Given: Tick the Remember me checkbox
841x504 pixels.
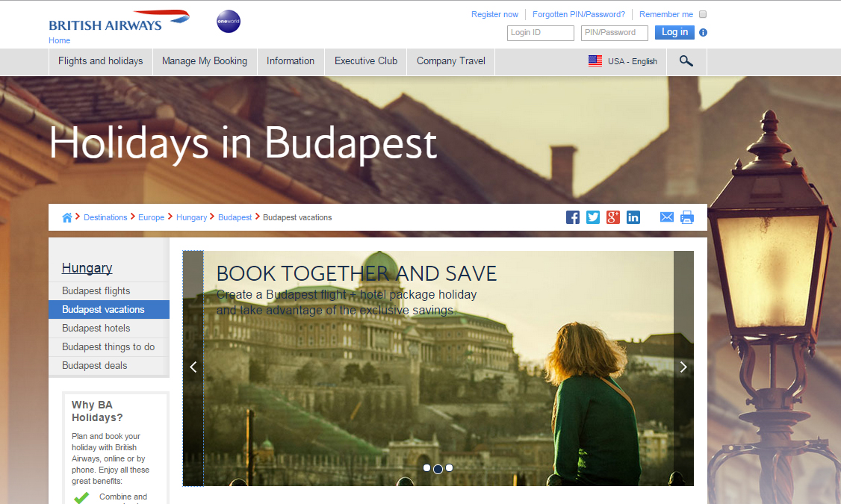Looking at the screenshot, I should coord(702,14).
